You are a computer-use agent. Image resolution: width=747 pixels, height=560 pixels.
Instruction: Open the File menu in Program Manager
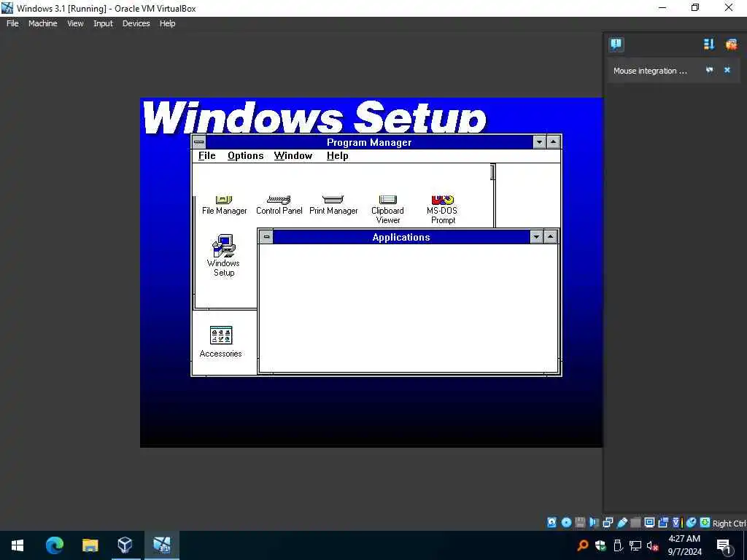[206, 156]
